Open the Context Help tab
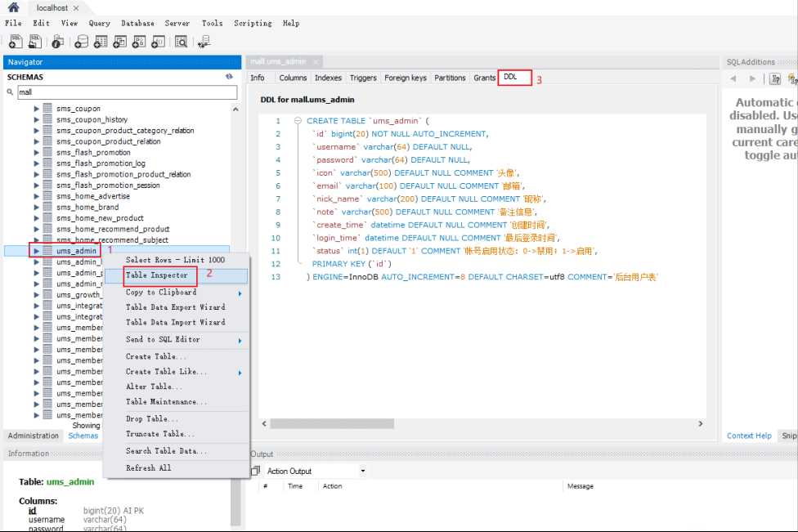The width and height of the screenshot is (798, 532). 749,436
